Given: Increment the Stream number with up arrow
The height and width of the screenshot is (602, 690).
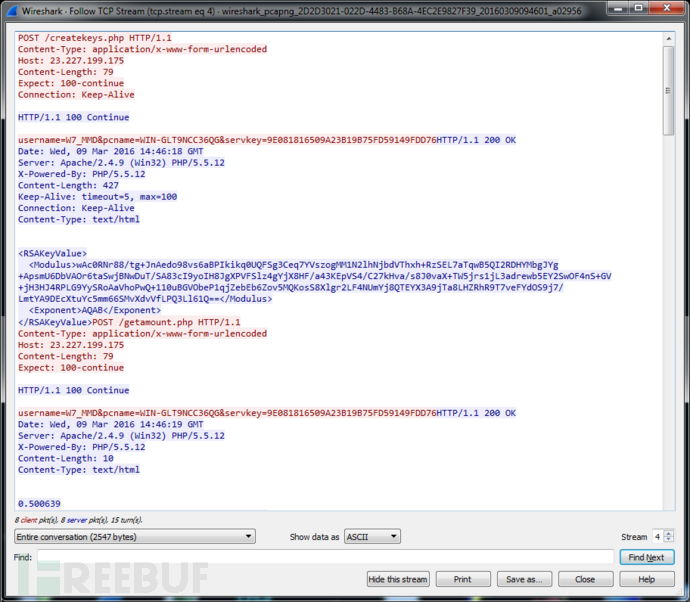Looking at the screenshot, I should (668, 533).
